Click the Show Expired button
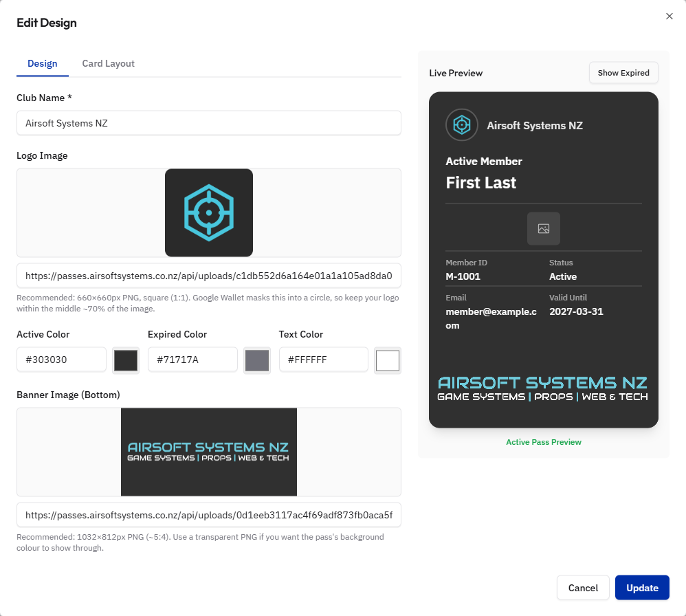The width and height of the screenshot is (686, 616). pyautogui.click(x=623, y=73)
